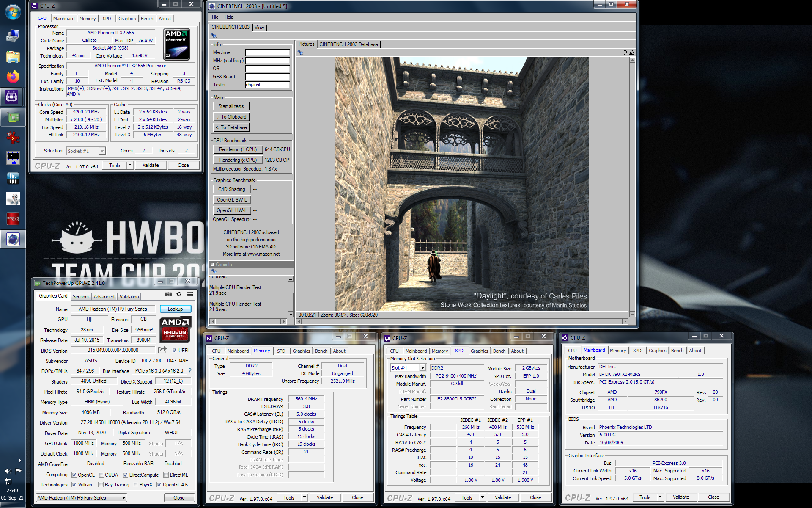
Task: Click the Bus Interface question mark
Action: (190, 371)
